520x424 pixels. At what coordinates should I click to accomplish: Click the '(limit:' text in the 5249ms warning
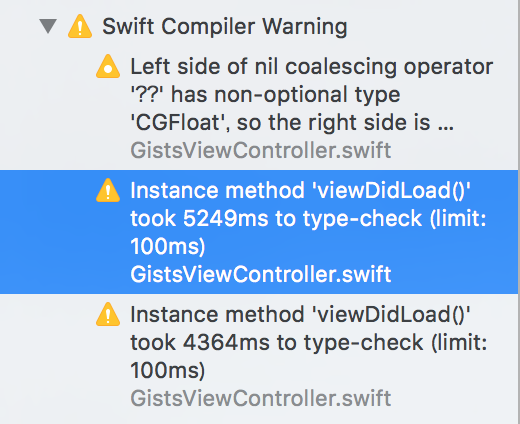click(x=458, y=219)
